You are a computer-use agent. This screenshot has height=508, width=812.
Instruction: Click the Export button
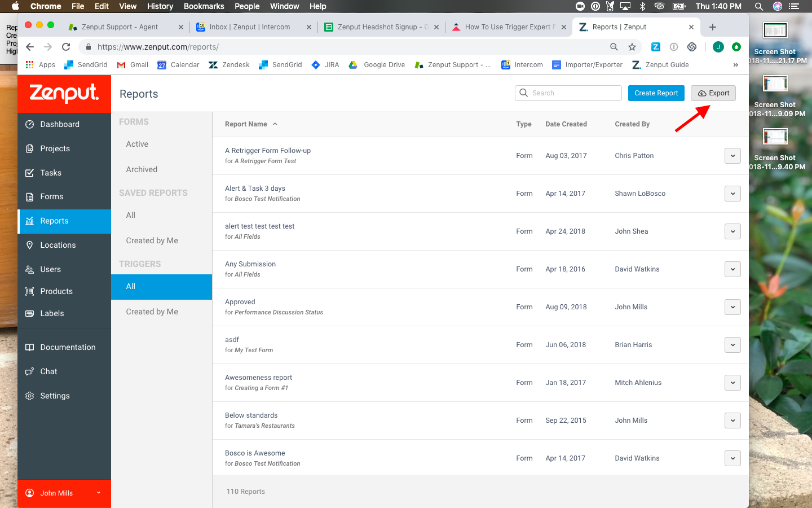tap(713, 93)
